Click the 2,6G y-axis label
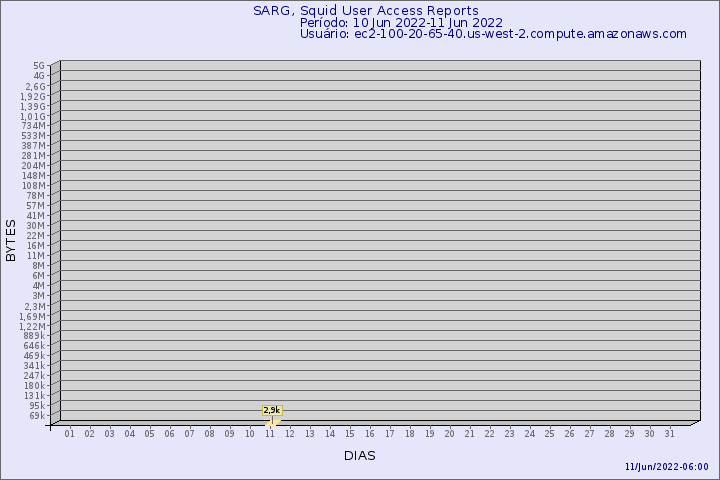 coord(35,86)
